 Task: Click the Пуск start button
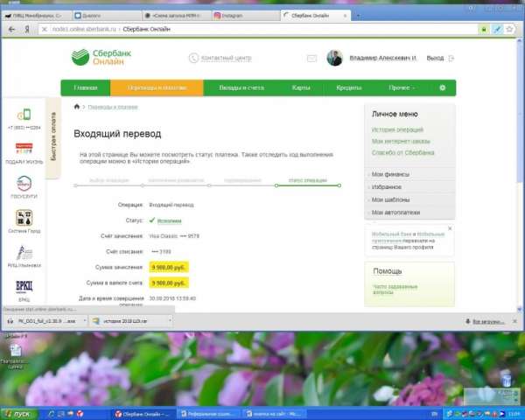(x=18, y=414)
